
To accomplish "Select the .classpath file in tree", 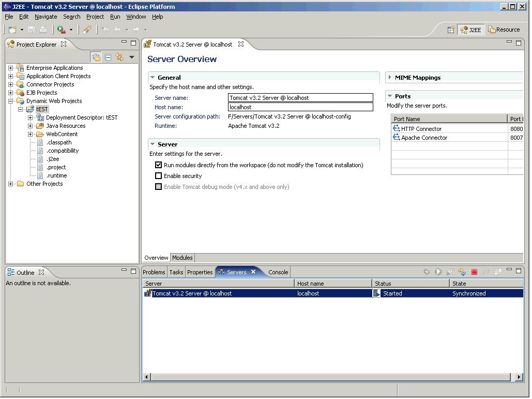I will 59,142.
